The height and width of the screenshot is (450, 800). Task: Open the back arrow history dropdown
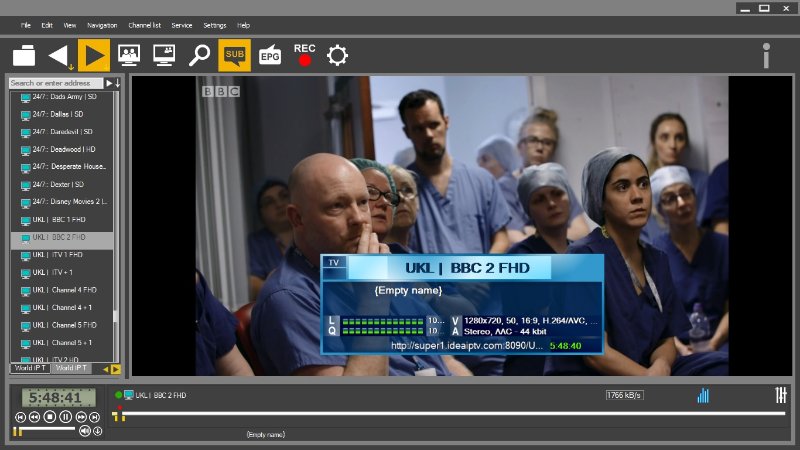[x=59, y=56]
